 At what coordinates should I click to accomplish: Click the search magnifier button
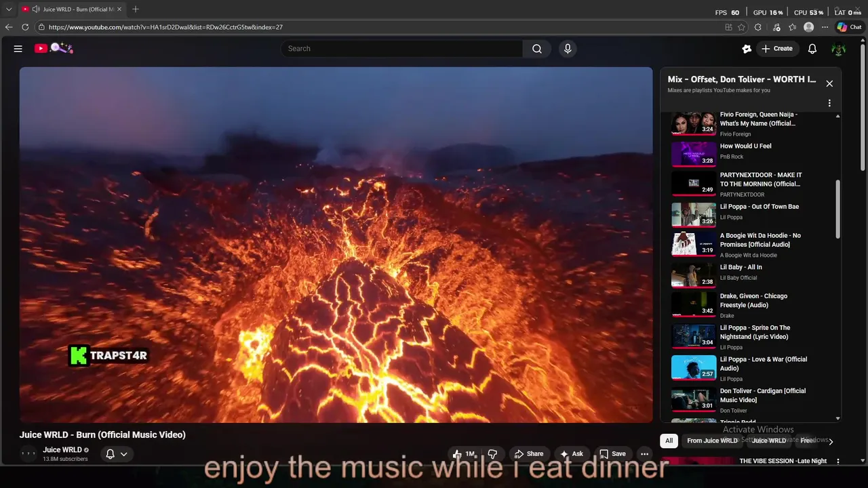point(536,49)
